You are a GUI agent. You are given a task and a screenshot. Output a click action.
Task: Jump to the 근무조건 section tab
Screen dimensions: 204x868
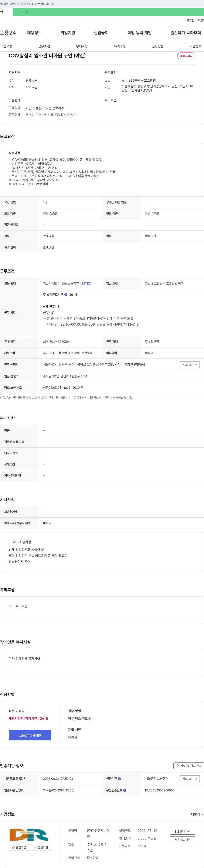(x=44, y=46)
